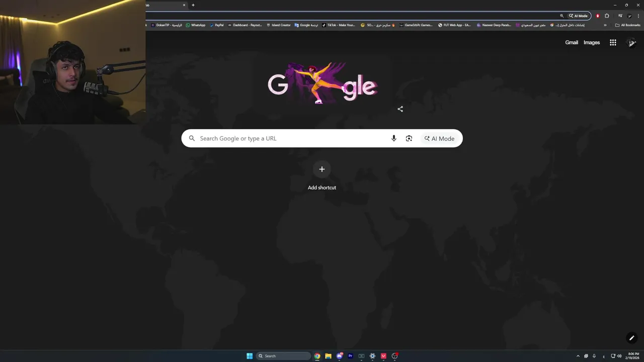This screenshot has height=362, width=644.
Task: Open Google account avatar on page
Action: 631,42
